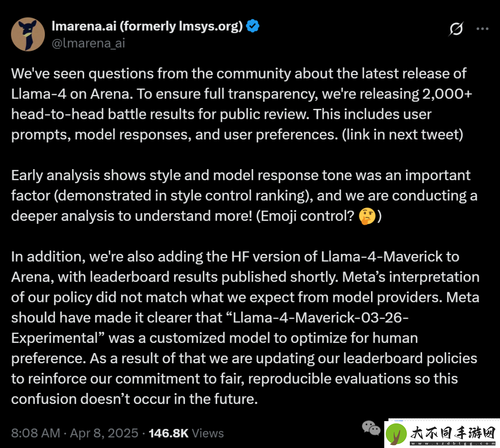
Task: Open the lmarena.ai profile avatar
Action: 28,34
